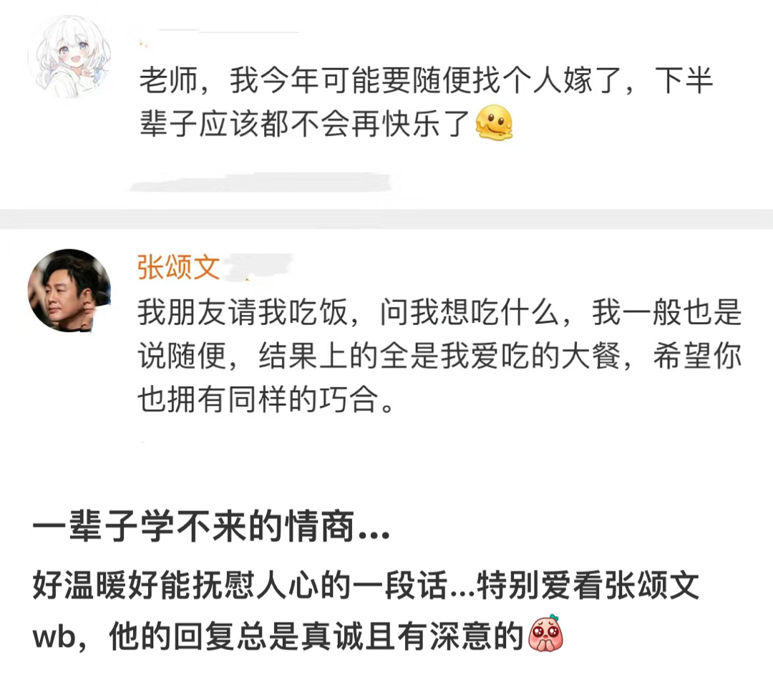Click the reply line 也拥有同样的巧合。

(266, 399)
